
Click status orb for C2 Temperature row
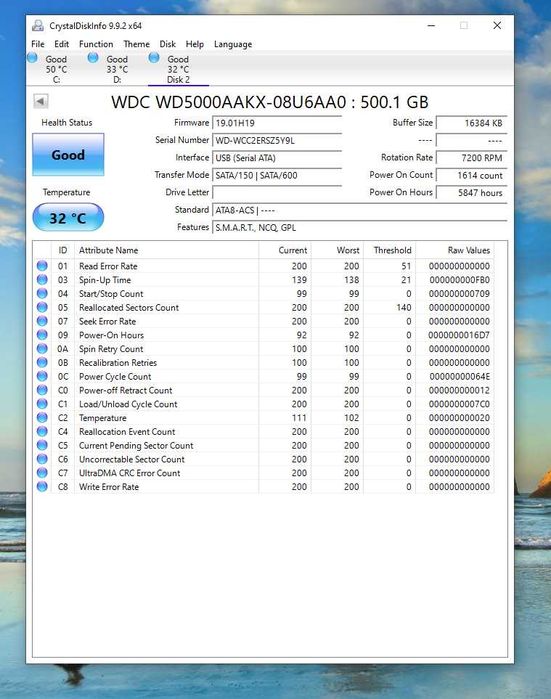point(42,418)
